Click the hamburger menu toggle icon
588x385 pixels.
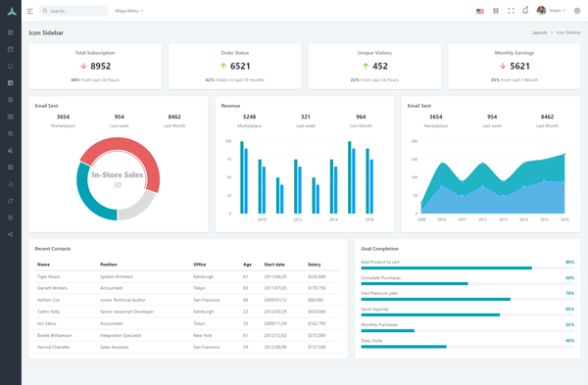30,11
